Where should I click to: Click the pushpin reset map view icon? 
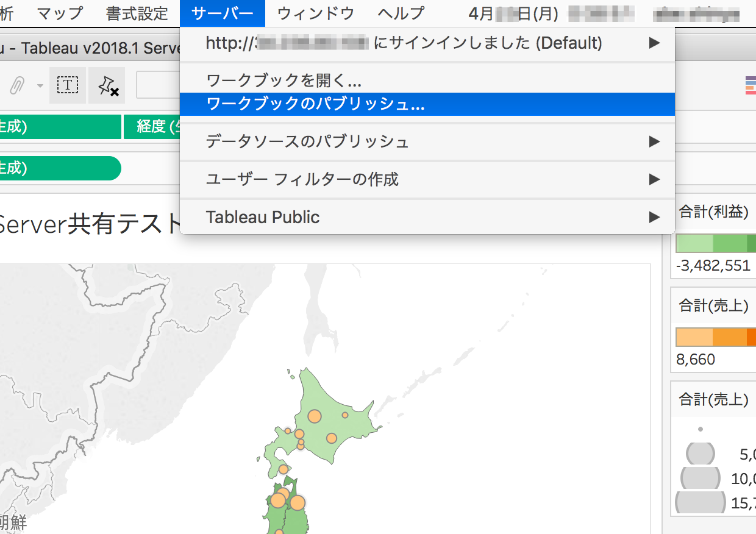(107, 85)
